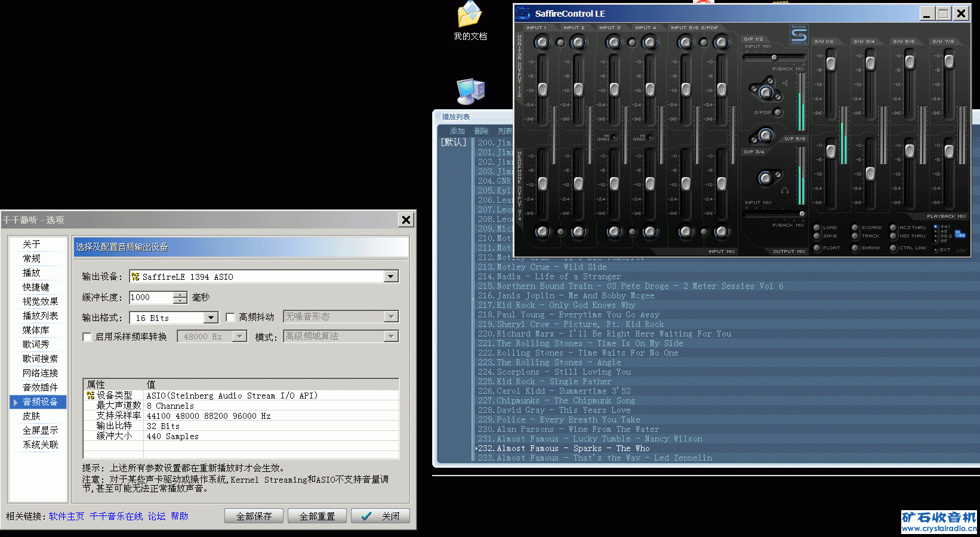Click the O/P 3/4 headphone level knob

[765, 177]
